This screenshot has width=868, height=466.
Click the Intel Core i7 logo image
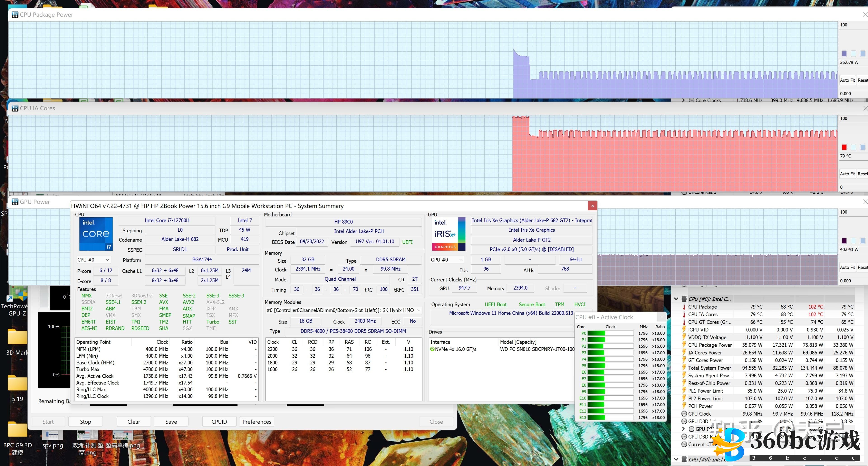(x=96, y=234)
